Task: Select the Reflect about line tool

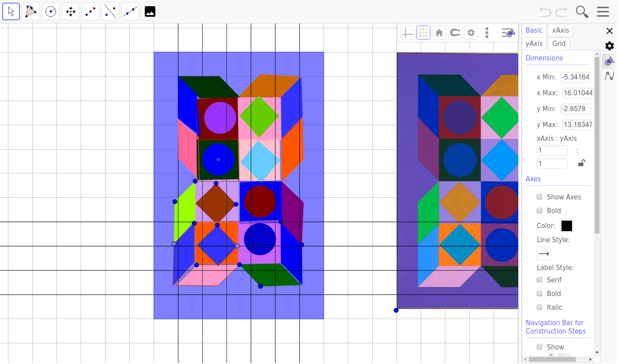Action: click(x=110, y=11)
